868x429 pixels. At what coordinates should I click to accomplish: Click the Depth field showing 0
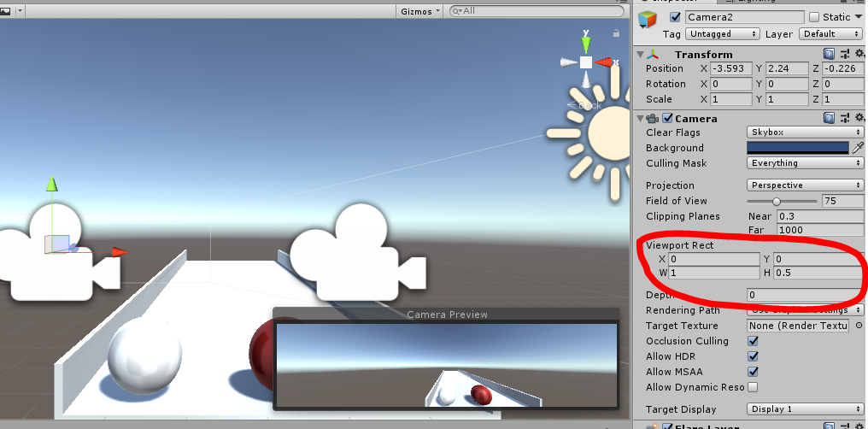[805, 295]
